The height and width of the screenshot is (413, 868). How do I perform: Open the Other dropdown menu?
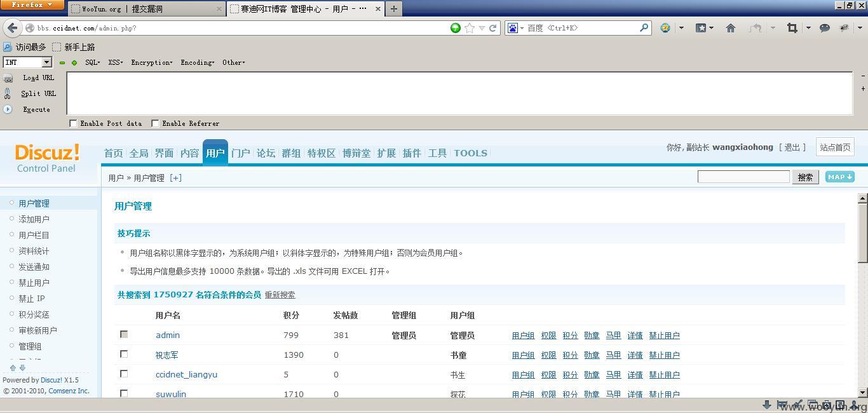click(234, 62)
